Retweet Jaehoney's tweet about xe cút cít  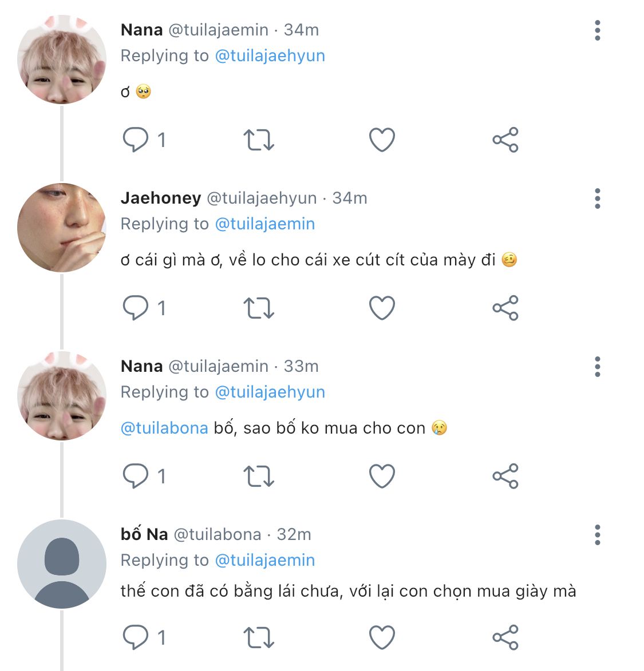click(x=259, y=308)
